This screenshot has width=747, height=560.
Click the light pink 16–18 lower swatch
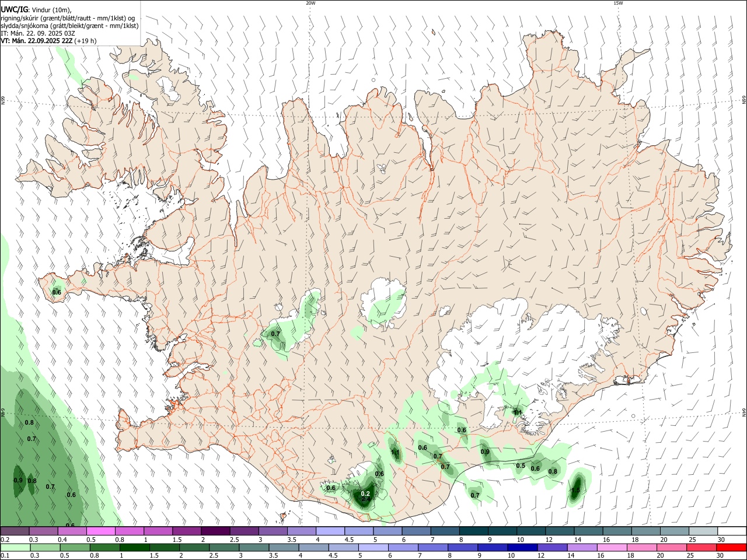click(x=612, y=547)
